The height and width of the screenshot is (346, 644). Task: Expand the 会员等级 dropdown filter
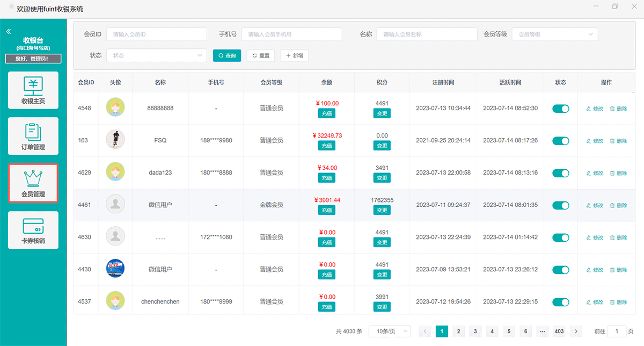click(554, 34)
